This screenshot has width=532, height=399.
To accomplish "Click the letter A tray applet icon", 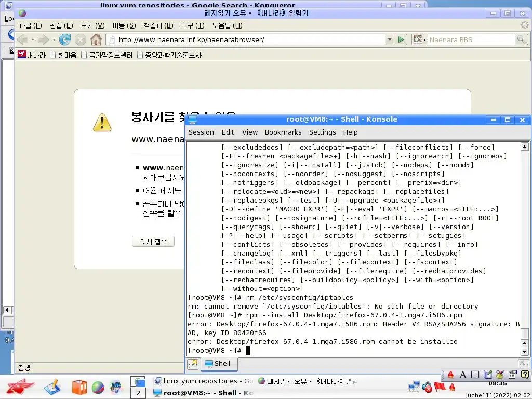I will pos(462,375).
